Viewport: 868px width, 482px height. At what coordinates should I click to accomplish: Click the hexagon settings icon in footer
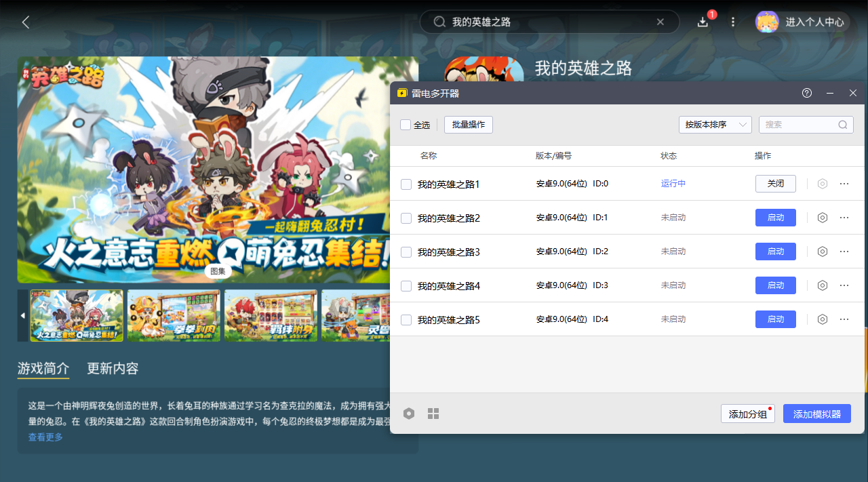(x=409, y=414)
